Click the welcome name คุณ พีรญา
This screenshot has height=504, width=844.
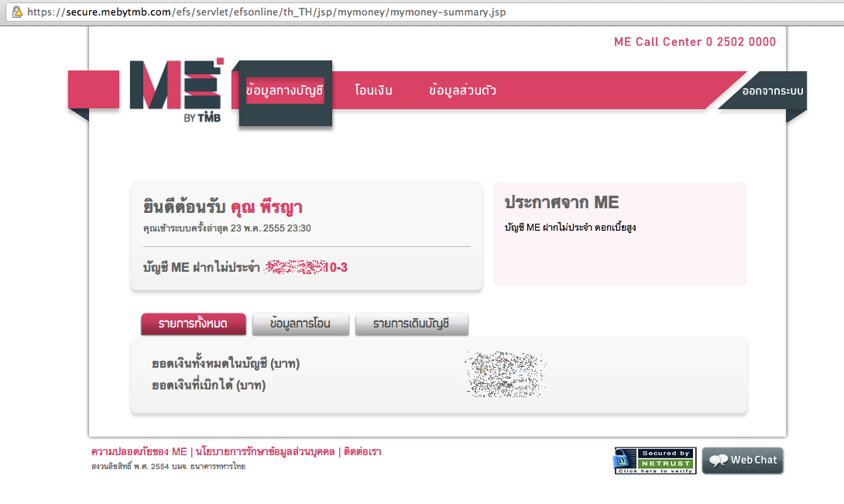pos(266,207)
